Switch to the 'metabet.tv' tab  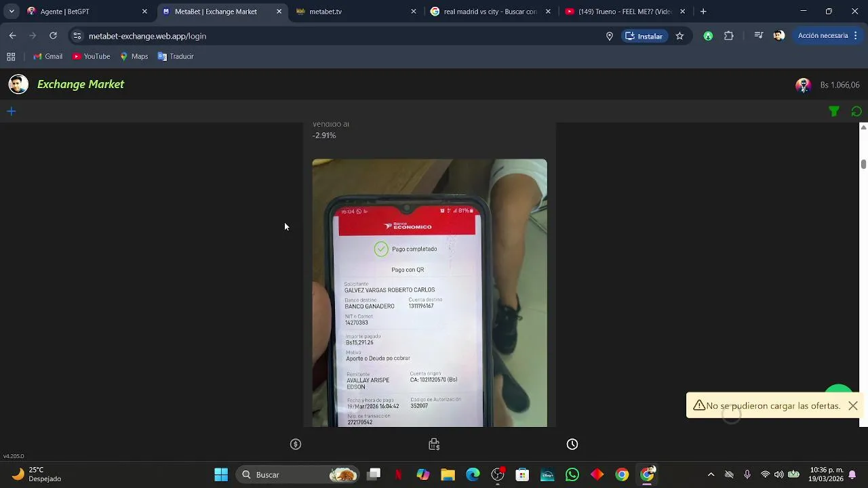tap(356, 12)
